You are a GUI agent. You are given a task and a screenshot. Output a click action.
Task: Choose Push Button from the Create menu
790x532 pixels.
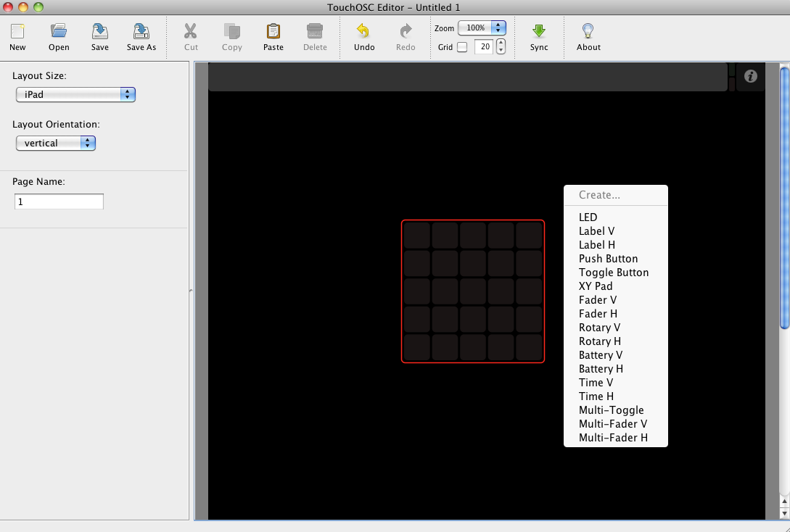pos(608,259)
